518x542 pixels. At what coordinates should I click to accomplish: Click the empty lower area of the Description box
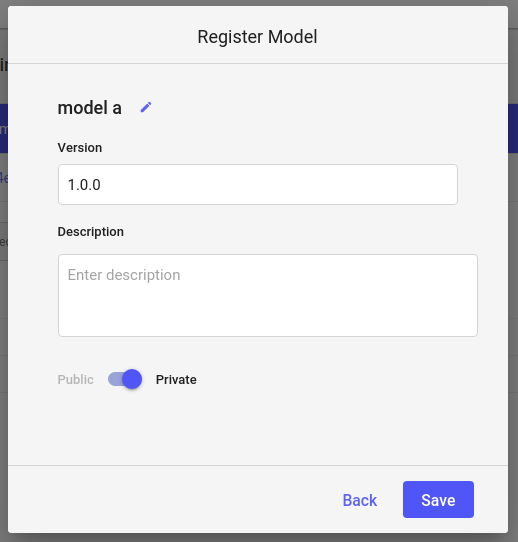pos(268,313)
